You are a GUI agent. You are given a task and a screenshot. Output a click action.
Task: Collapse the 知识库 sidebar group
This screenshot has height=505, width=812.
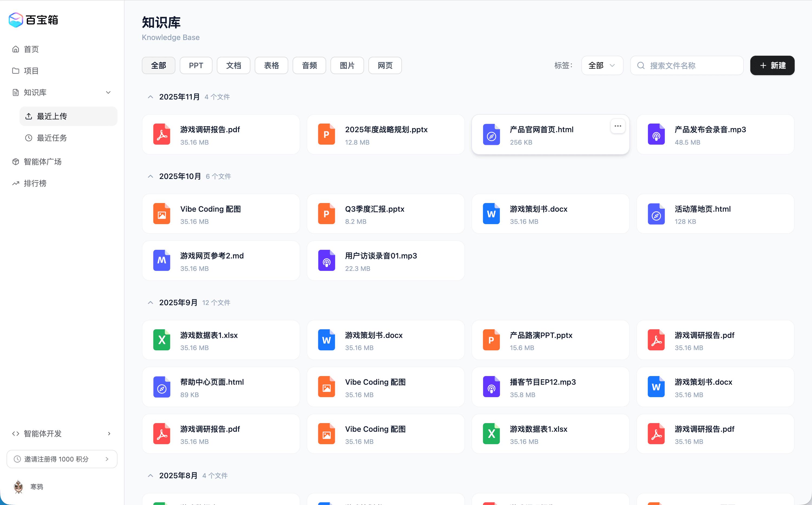tap(108, 92)
